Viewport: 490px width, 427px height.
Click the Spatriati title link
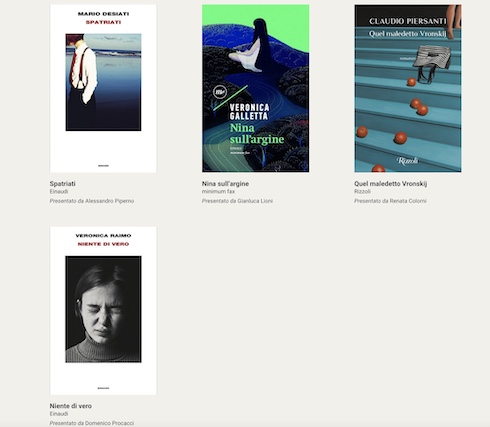(x=62, y=184)
